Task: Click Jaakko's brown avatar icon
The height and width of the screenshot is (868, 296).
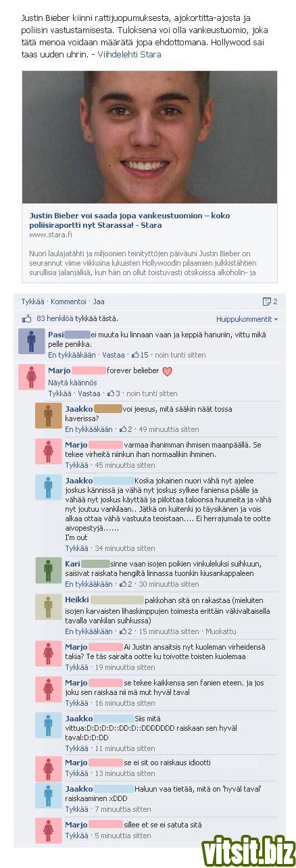Action: coord(48,416)
